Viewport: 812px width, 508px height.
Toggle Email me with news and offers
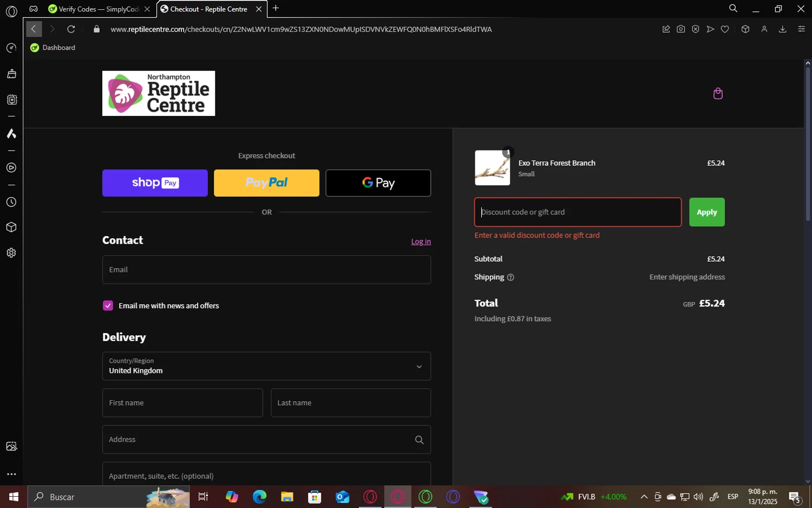point(108,305)
